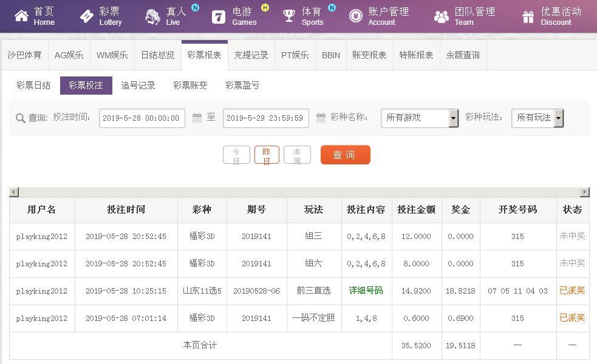Click the Lottery ticket icon
Image resolution: width=597 pixels, height=364 pixels.
[x=87, y=16]
